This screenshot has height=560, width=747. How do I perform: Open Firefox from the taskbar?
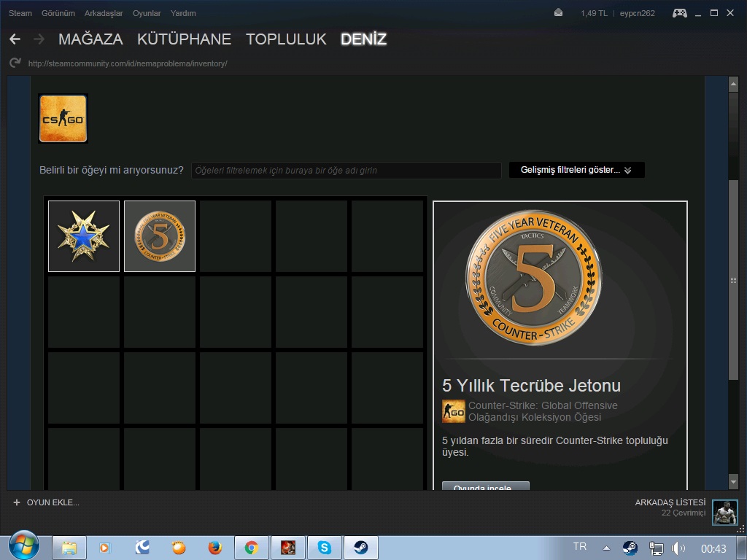(215, 548)
